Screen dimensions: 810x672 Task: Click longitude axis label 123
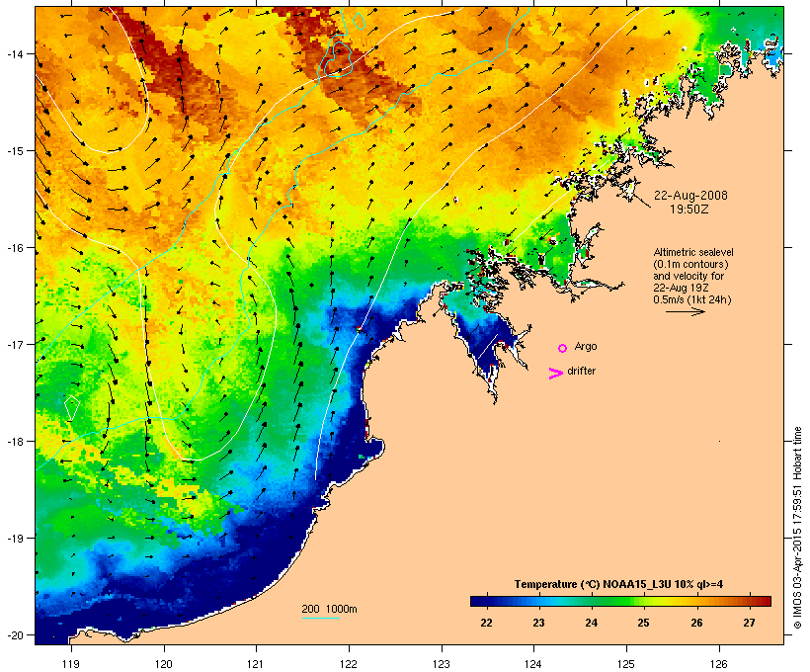pyautogui.click(x=442, y=664)
